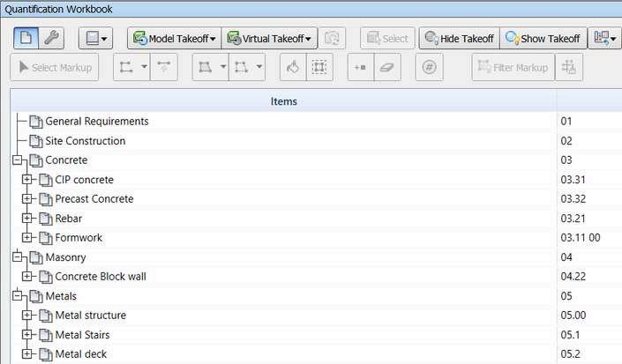Select the Count (#) tool
This screenshot has width=622, height=364.
click(429, 67)
